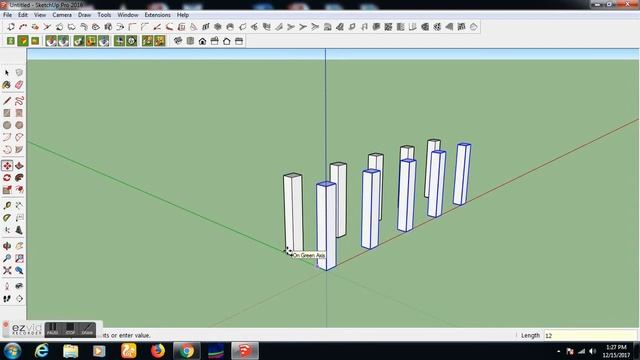Return to Previous camera view

(19, 271)
